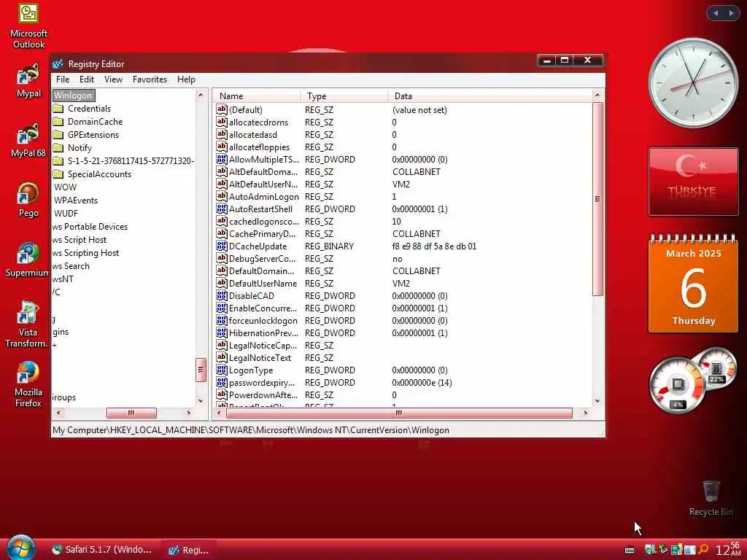Click the PowerdownAfte... value icon
The height and width of the screenshot is (560, 747).
coord(222,394)
